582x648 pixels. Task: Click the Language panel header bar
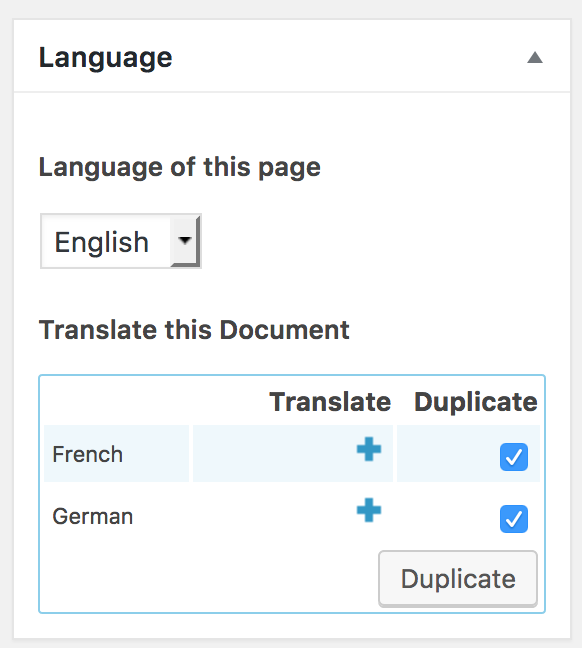[x=292, y=56]
